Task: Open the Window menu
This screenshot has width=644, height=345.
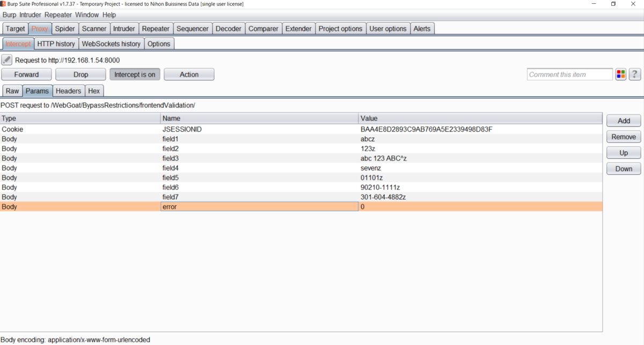Action: [87, 15]
